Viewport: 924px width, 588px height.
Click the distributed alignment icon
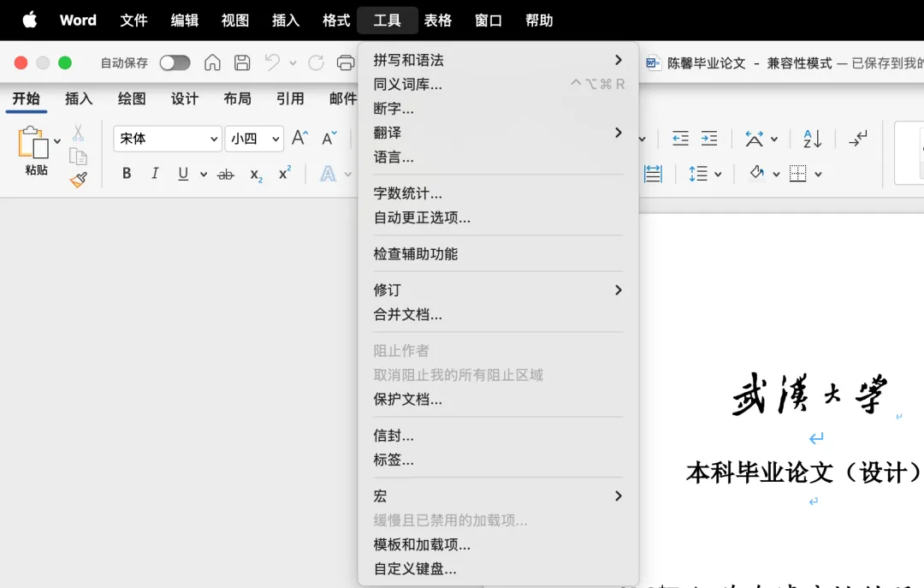(x=653, y=174)
